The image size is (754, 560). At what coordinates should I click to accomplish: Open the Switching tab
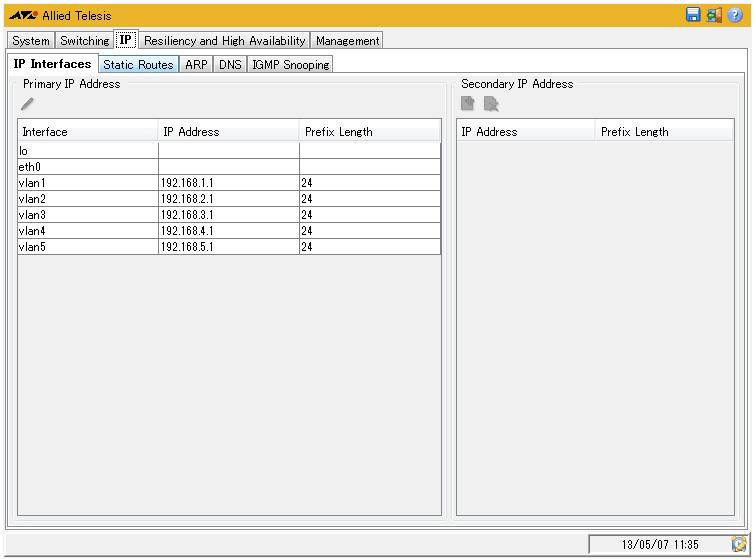84,41
